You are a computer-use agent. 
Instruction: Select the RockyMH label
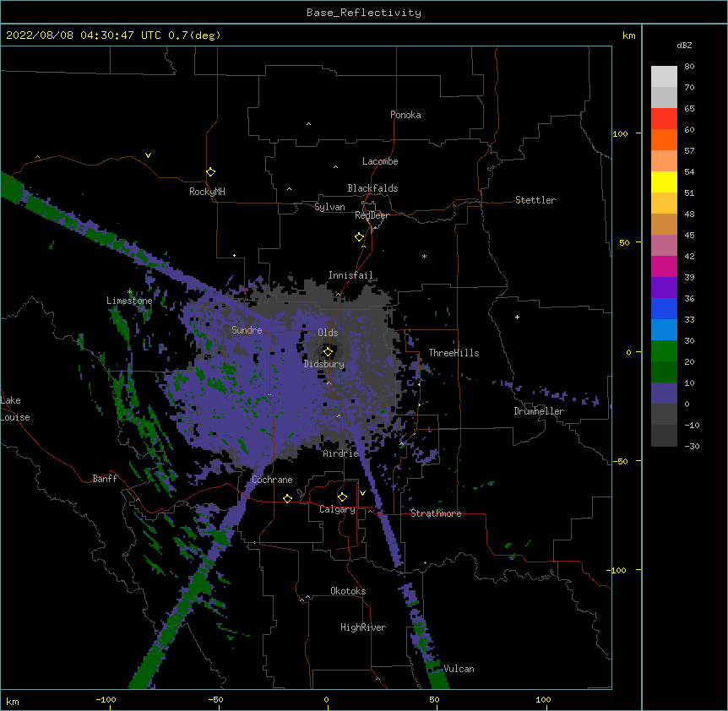point(207,191)
